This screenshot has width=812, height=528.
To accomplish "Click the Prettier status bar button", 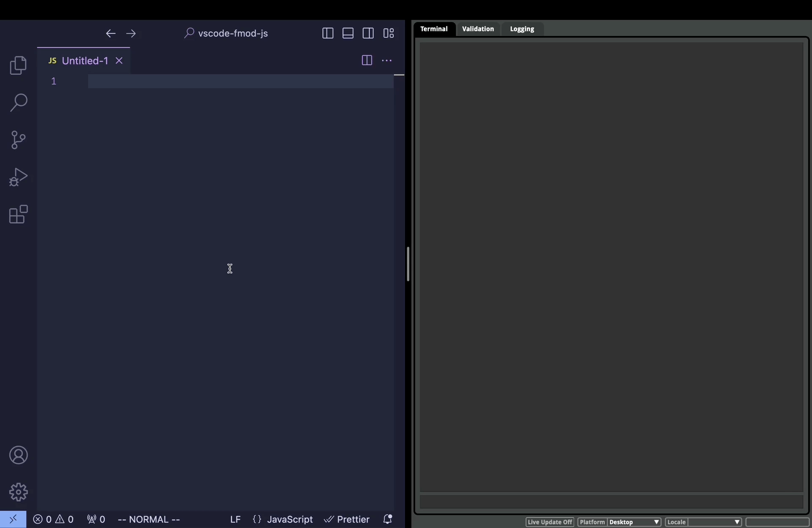I will (x=347, y=519).
